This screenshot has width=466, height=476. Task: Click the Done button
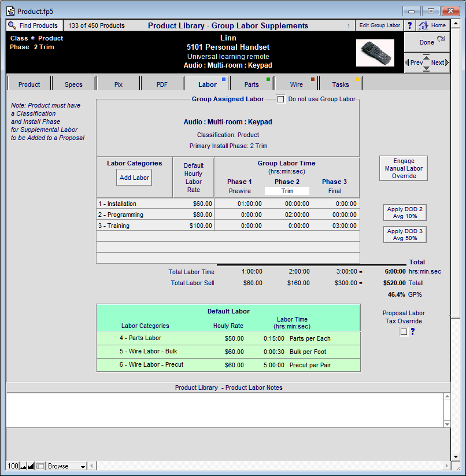[427, 42]
